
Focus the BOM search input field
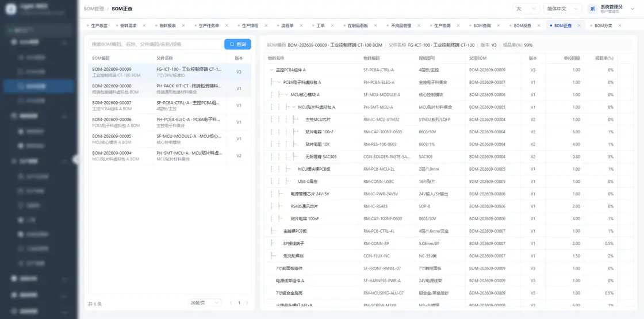pos(155,44)
